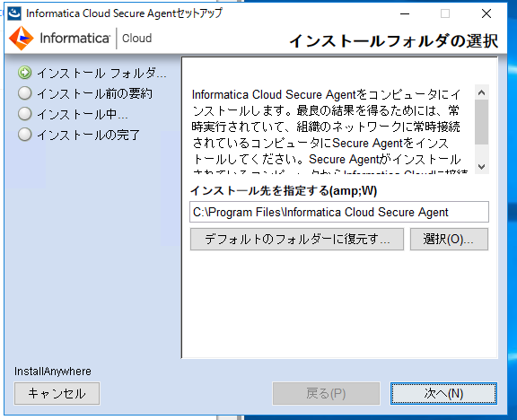Image resolution: width=517 pixels, height=420 pixels.
Task: Click the description paragraph about Secure Agent
Action: 329,130
